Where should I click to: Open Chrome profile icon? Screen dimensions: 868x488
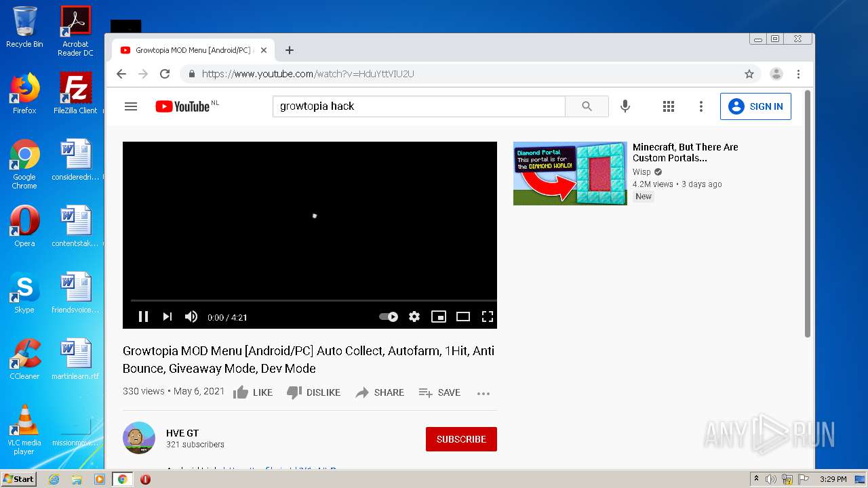coord(776,74)
